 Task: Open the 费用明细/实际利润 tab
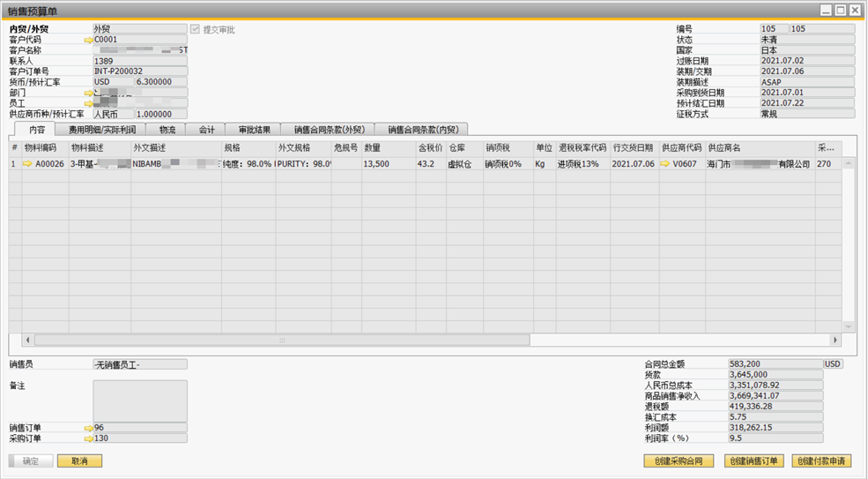coord(102,129)
